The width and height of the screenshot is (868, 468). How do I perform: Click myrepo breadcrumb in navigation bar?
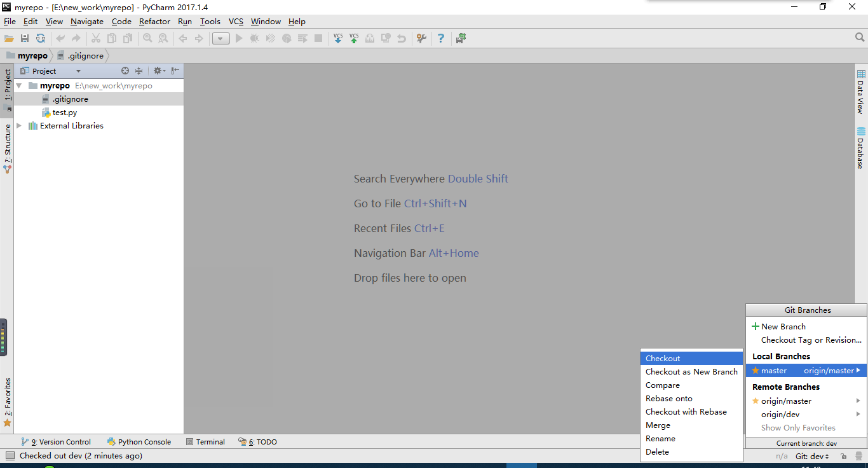point(27,56)
